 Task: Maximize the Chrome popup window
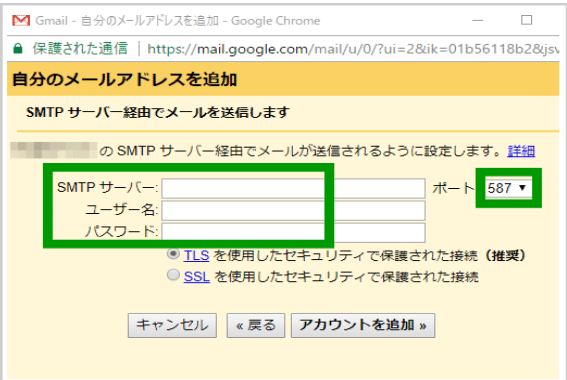coord(526,20)
